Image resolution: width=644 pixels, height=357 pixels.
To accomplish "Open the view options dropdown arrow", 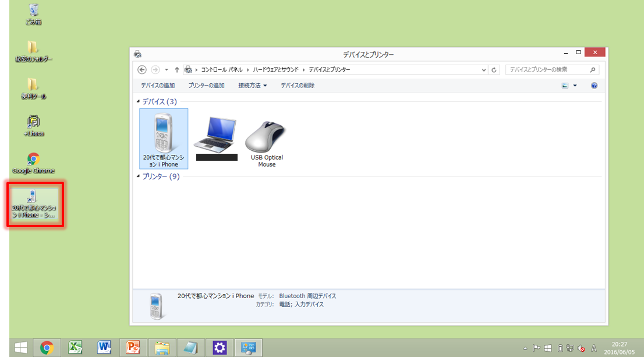I will [575, 86].
